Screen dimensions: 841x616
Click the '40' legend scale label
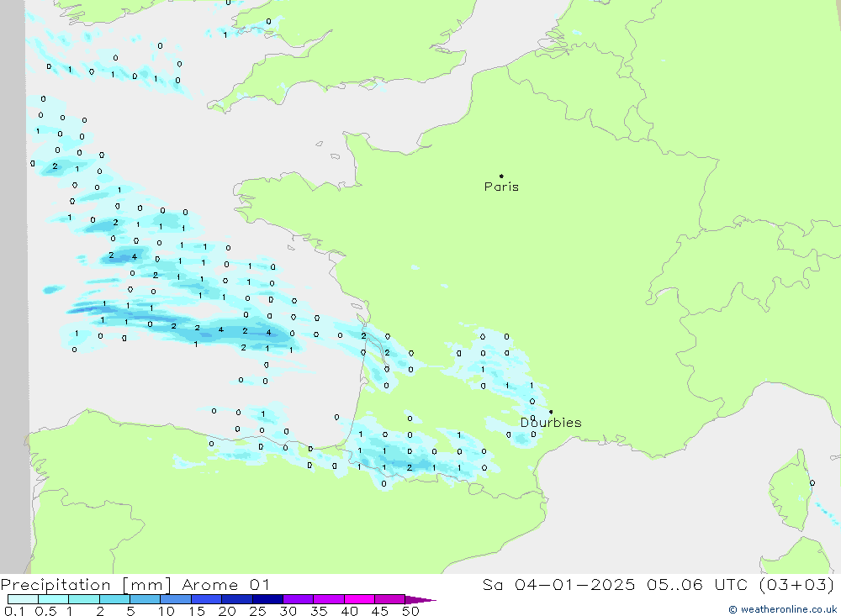pyautogui.click(x=350, y=611)
